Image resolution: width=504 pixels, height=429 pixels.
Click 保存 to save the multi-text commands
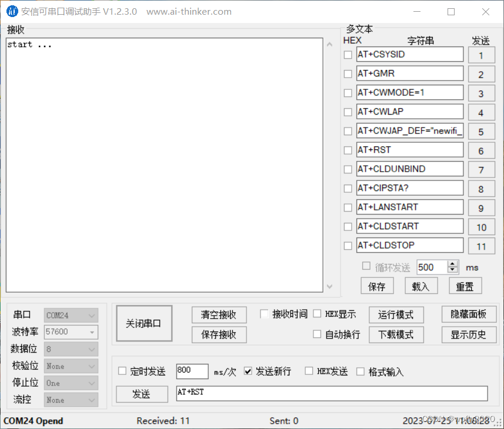pyautogui.click(x=377, y=286)
